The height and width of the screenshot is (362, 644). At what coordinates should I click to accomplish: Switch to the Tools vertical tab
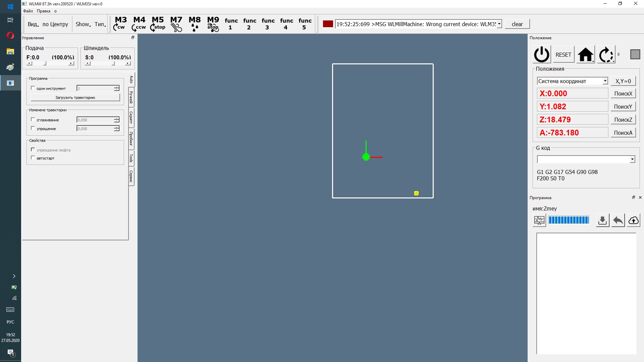[131, 158]
